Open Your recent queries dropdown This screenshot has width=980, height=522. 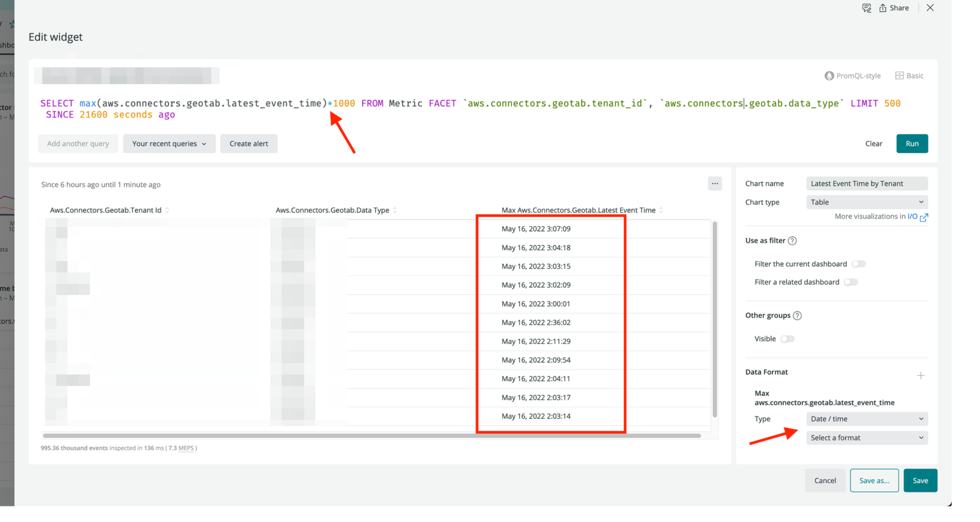click(x=169, y=143)
